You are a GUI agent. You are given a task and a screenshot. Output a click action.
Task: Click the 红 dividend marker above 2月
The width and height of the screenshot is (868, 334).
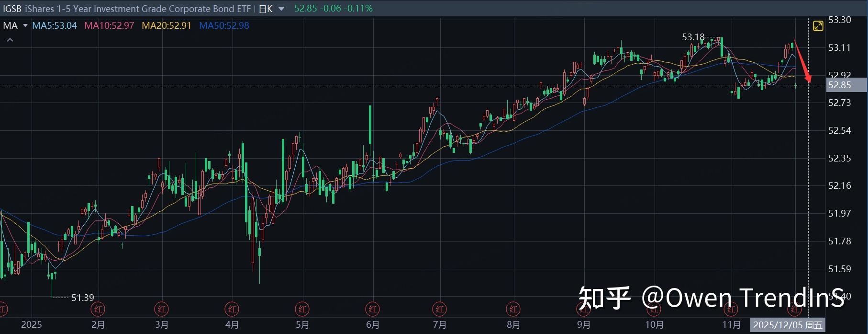[x=98, y=309]
